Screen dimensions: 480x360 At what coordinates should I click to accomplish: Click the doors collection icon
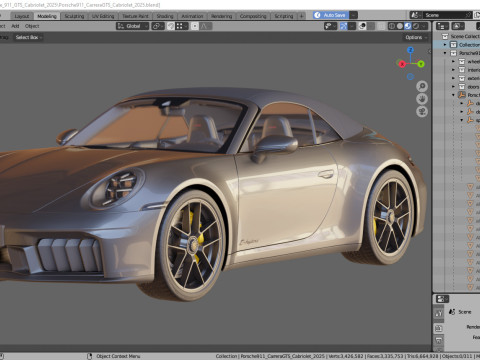pos(462,87)
